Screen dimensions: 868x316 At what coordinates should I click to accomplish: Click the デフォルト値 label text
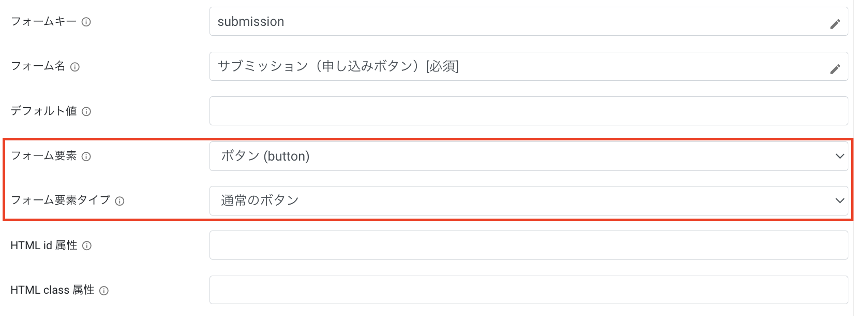pyautogui.click(x=43, y=111)
